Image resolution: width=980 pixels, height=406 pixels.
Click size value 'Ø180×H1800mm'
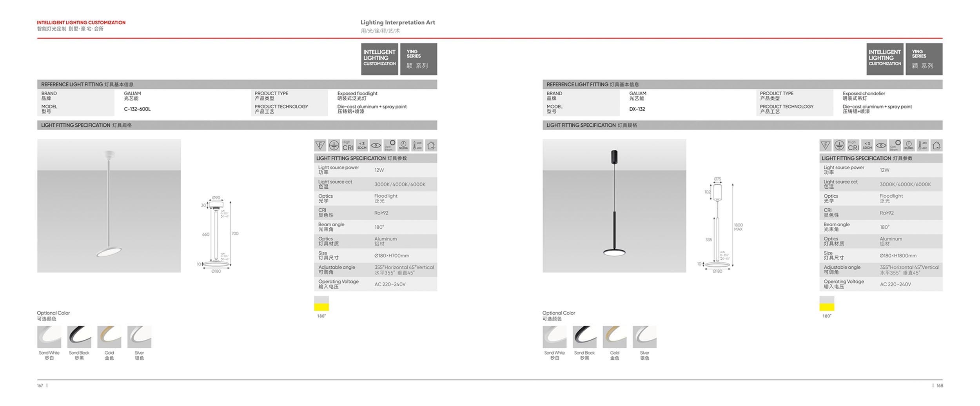point(898,256)
